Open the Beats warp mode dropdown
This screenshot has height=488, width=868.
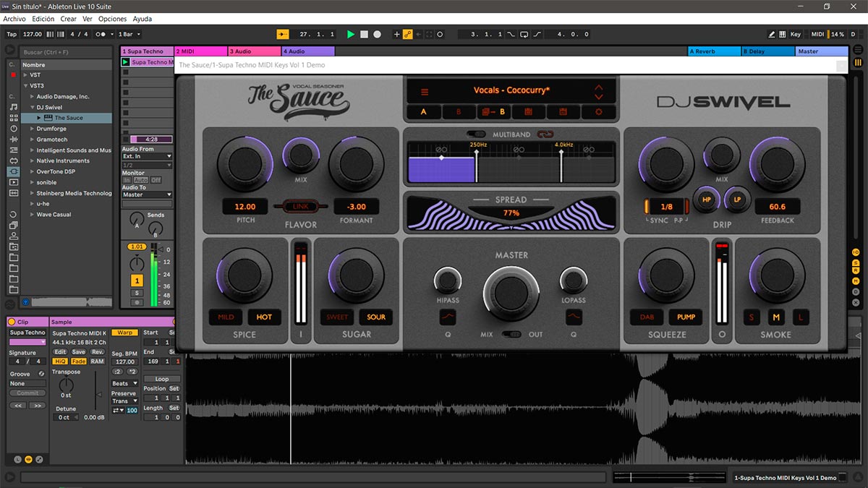point(124,383)
